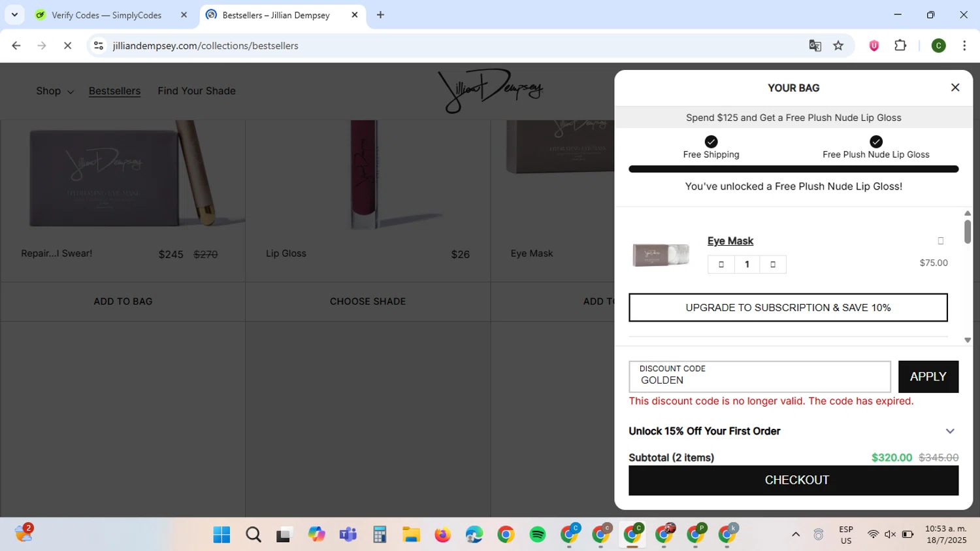Decrease Eye Mask quantity
The height and width of the screenshot is (551, 980).
click(721, 264)
